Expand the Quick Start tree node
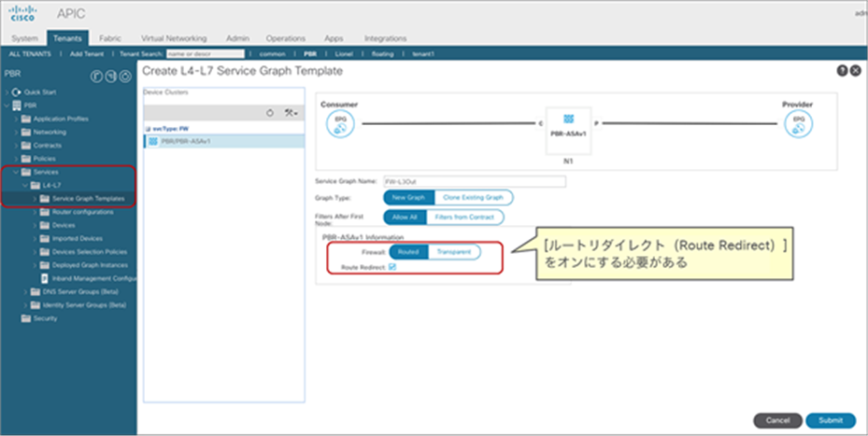 point(7,91)
